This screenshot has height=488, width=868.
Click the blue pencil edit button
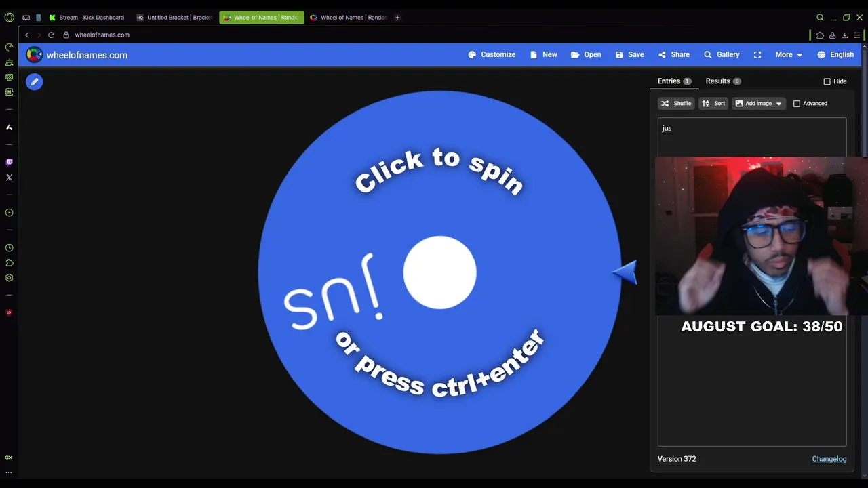point(35,82)
